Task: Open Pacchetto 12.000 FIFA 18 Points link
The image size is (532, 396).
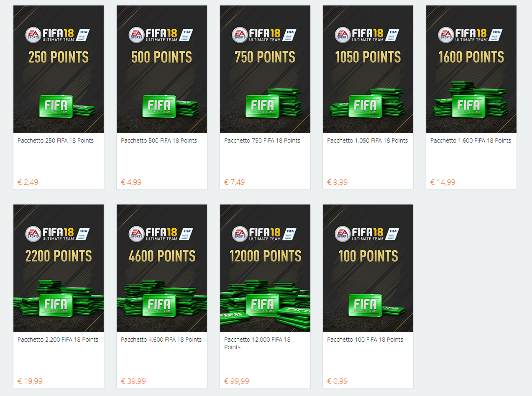Action: coord(257,343)
